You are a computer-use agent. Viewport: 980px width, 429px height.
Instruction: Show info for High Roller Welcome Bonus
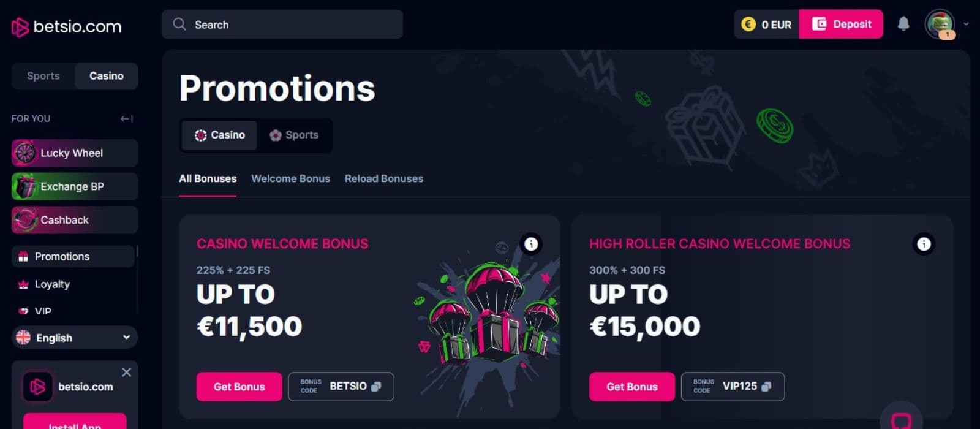coord(924,244)
